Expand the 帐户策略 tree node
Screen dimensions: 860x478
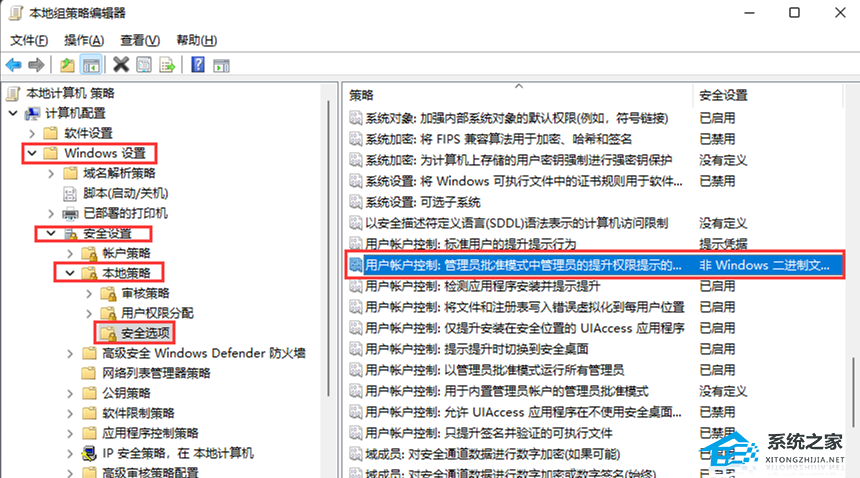coord(69,253)
